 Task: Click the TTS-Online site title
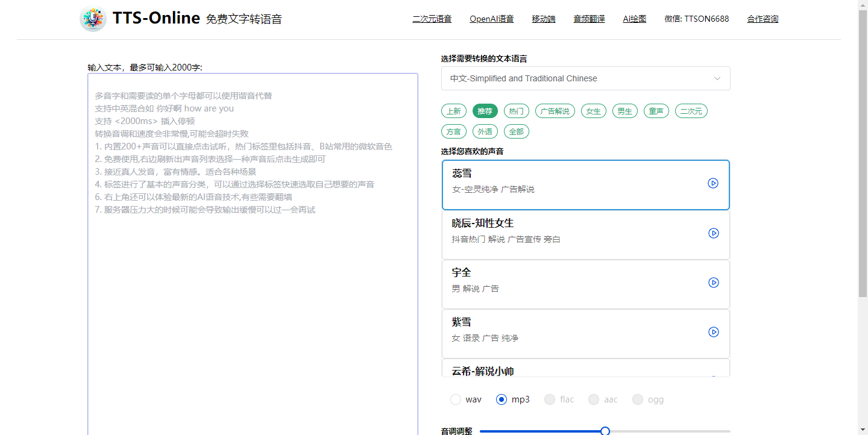[x=156, y=18]
